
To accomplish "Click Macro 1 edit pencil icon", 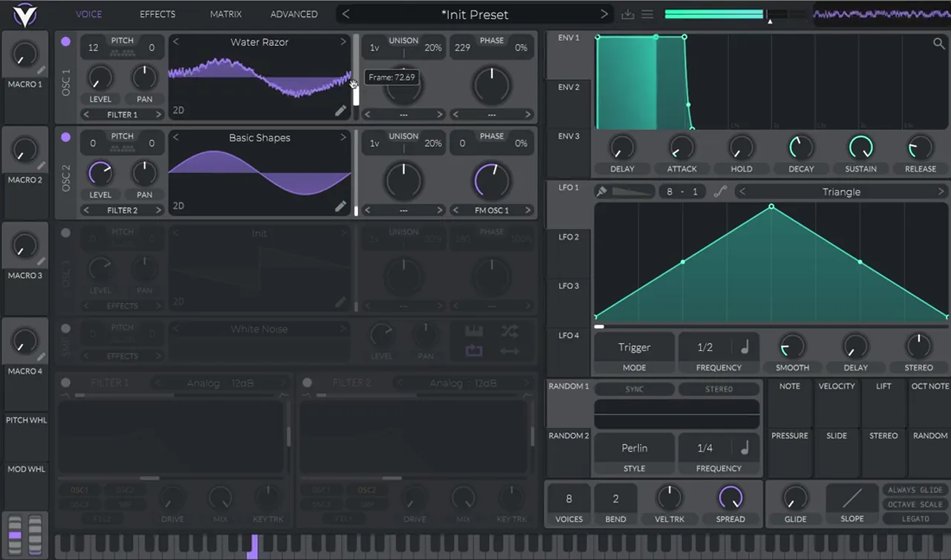I will [42, 71].
